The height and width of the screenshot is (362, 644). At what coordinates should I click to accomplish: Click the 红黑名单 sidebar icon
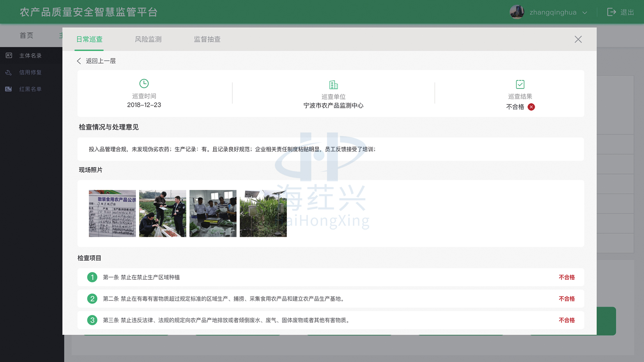pyautogui.click(x=9, y=89)
